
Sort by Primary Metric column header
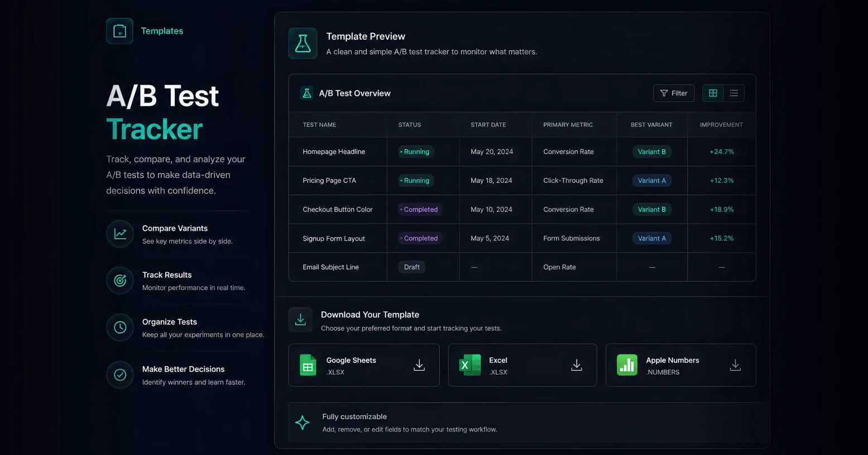click(x=568, y=125)
